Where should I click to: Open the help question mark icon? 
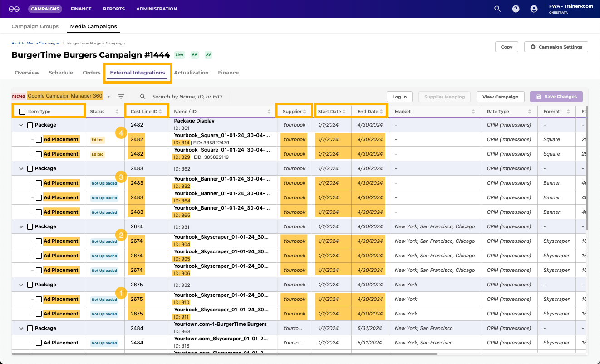pos(516,9)
